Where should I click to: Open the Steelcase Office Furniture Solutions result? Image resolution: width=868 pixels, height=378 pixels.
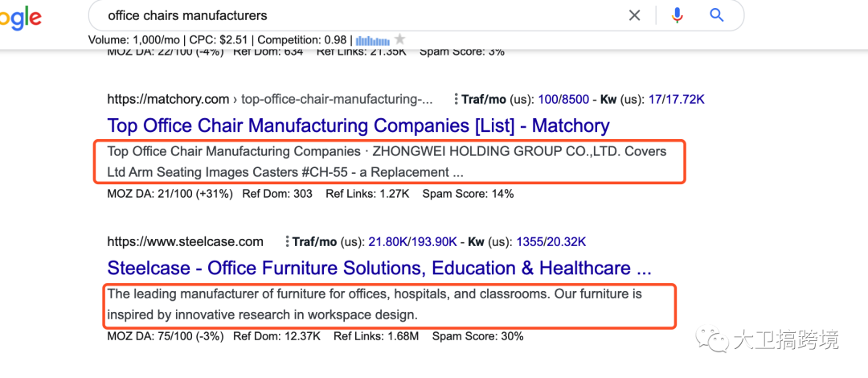coord(379,268)
